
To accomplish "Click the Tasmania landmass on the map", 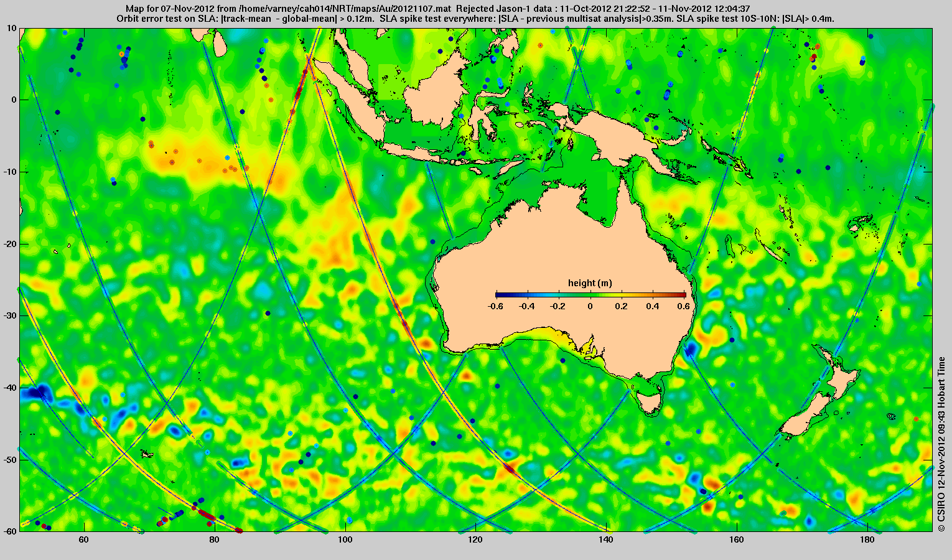I will (x=650, y=403).
